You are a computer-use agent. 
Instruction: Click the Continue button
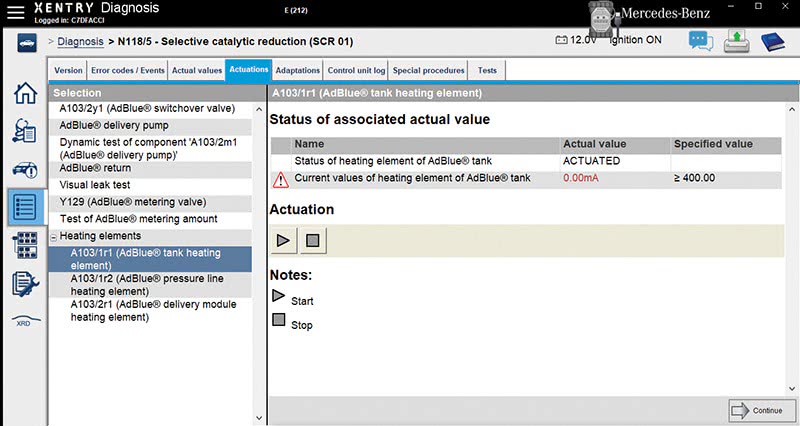click(x=762, y=410)
